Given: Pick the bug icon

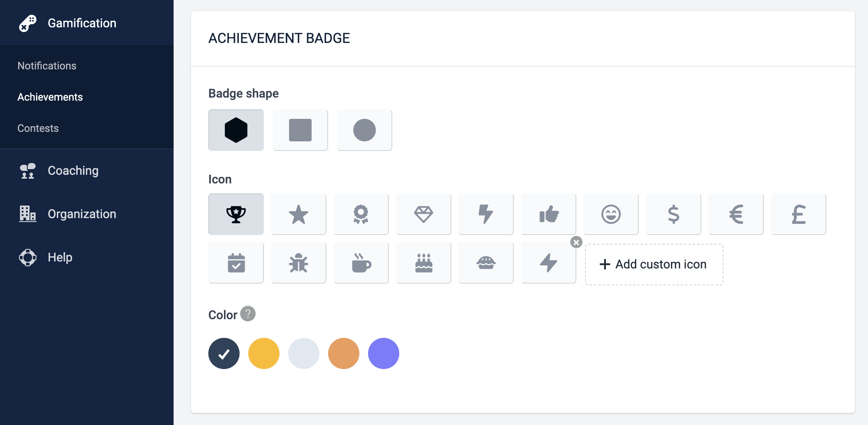Looking at the screenshot, I should [x=299, y=263].
